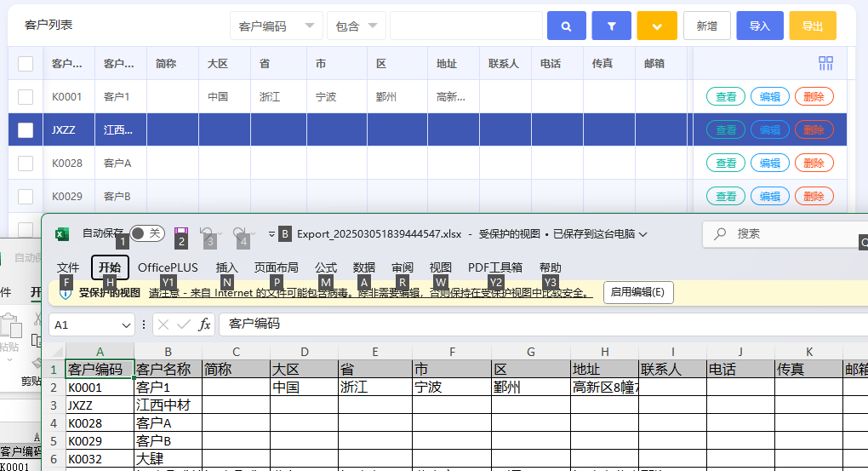Open the OfficePLUS ribbon tab
Viewport: 868px width, 471px height.
tap(168, 267)
